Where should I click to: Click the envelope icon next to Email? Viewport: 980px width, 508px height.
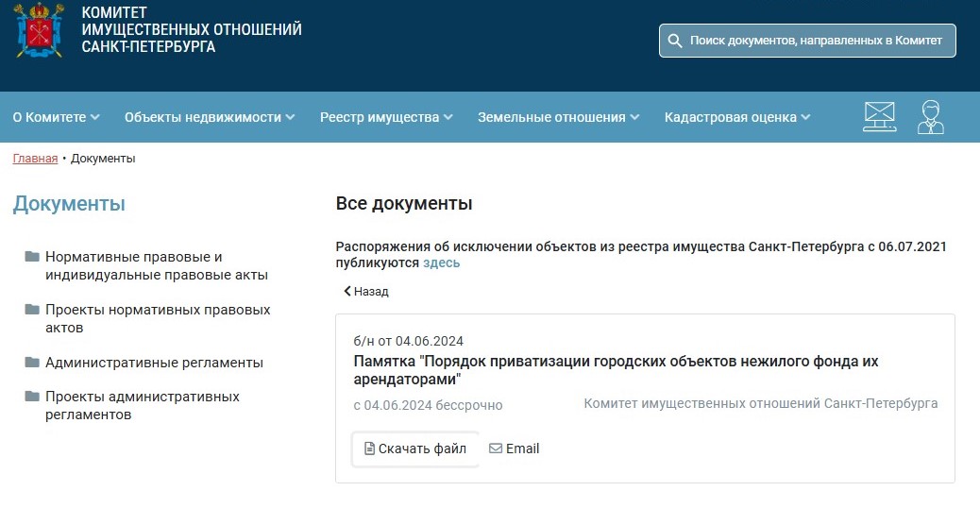(496, 448)
